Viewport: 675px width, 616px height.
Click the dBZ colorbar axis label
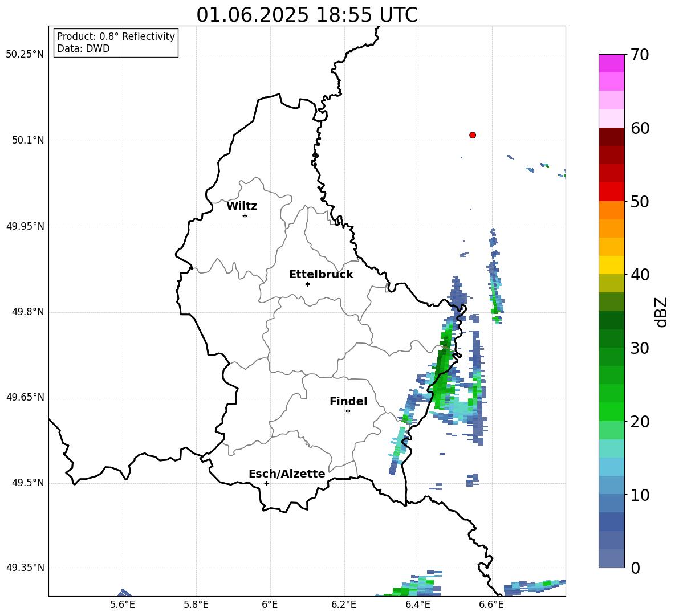click(x=661, y=312)
